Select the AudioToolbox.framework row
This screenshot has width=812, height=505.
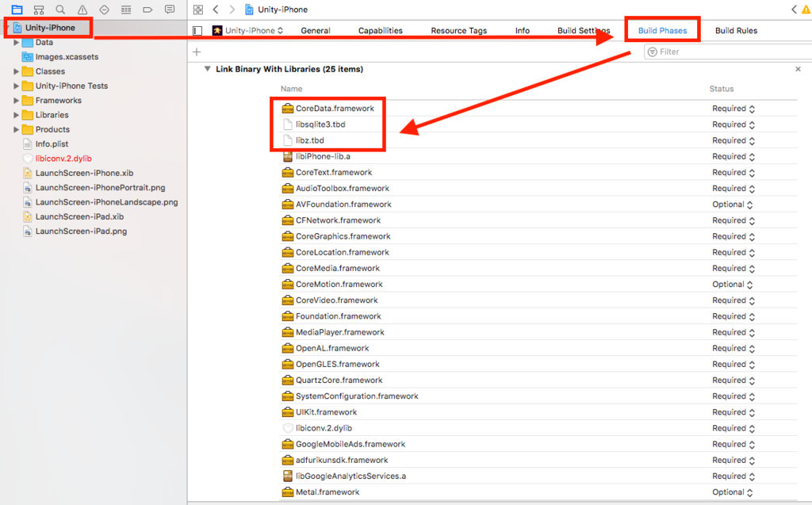[x=538, y=189]
